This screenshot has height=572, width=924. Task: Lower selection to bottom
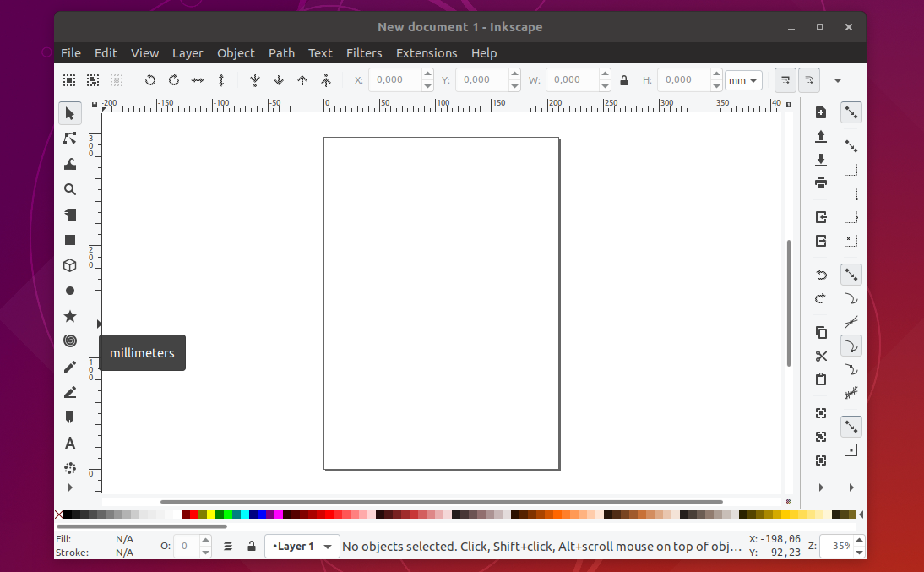point(255,79)
